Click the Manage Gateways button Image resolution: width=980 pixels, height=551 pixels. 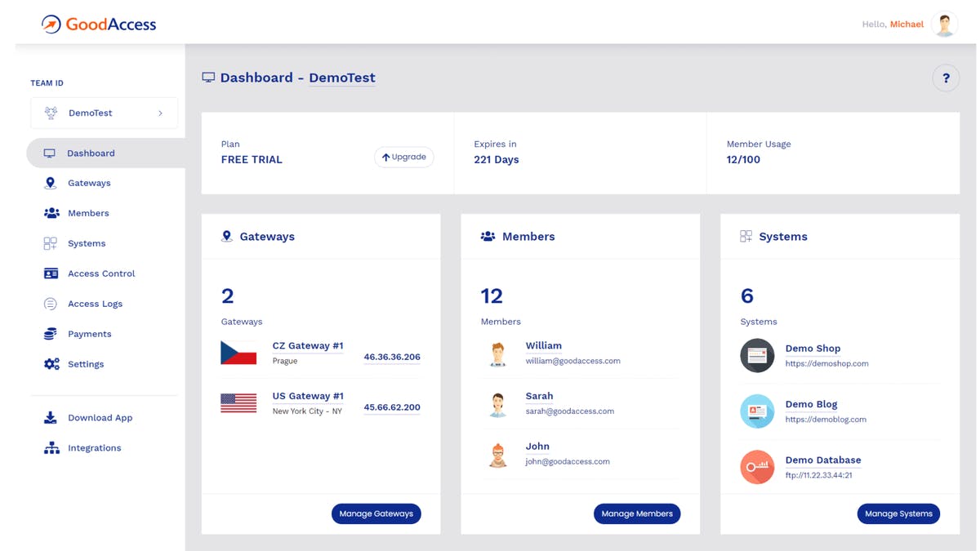click(x=376, y=513)
